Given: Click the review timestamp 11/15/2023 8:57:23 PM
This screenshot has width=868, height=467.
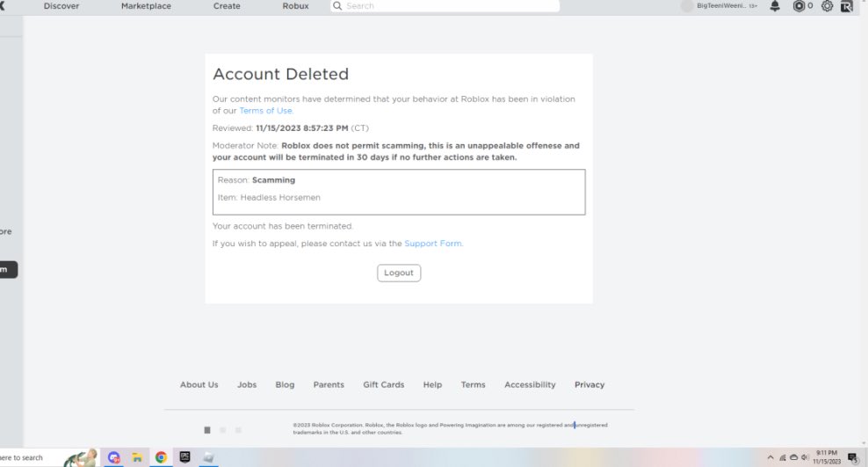Looking at the screenshot, I should click(x=301, y=128).
